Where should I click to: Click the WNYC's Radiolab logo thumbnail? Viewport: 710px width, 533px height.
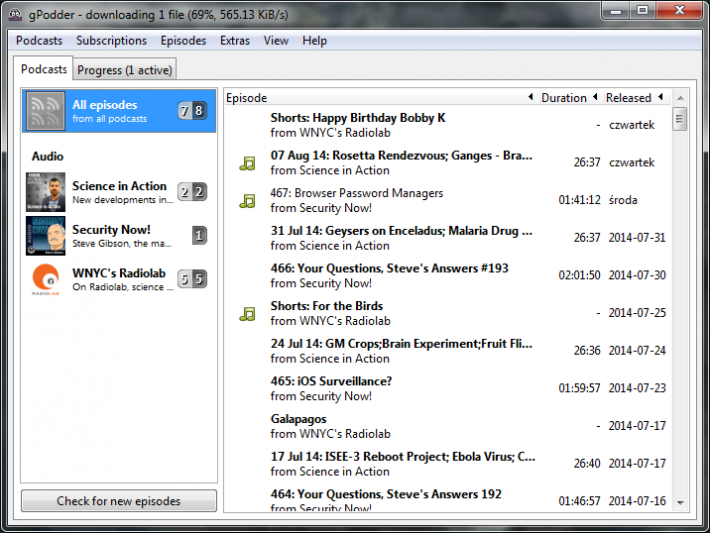coord(45,279)
